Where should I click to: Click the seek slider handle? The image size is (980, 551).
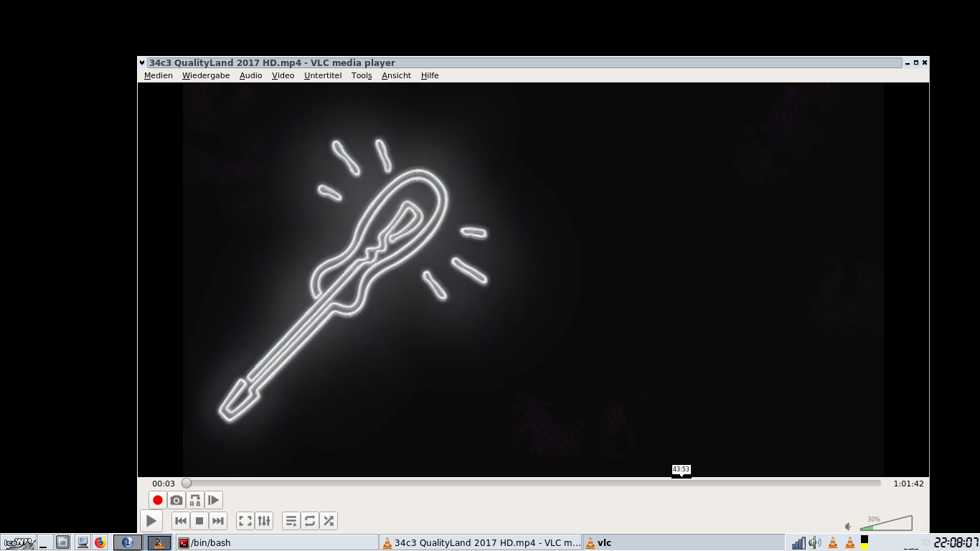point(187,484)
